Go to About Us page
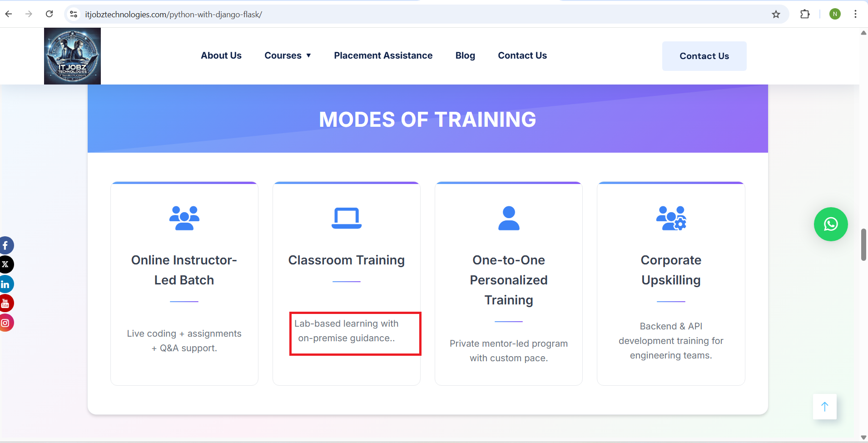Viewport: 868px width, 443px height. coord(221,55)
